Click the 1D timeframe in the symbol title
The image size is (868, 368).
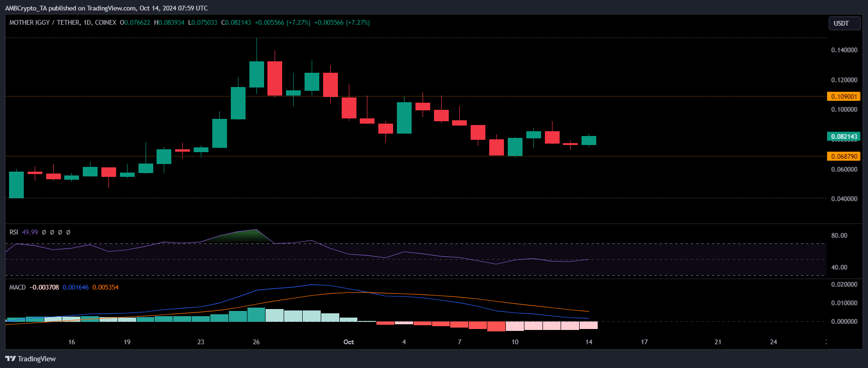pos(87,22)
